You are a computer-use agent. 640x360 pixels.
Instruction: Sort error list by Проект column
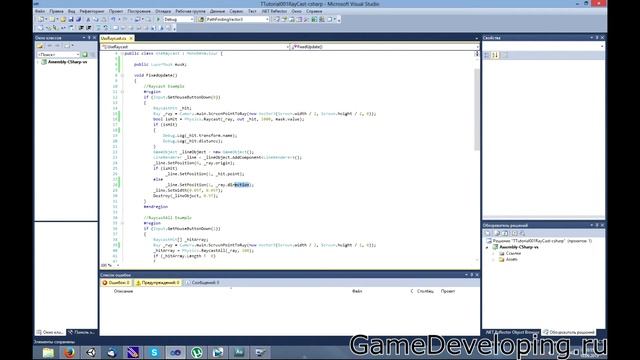tap(448, 291)
